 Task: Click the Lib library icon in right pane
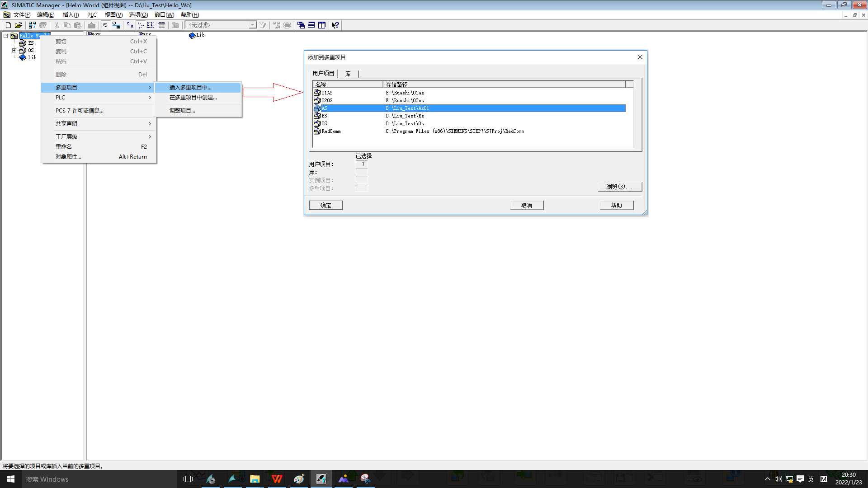[193, 35]
